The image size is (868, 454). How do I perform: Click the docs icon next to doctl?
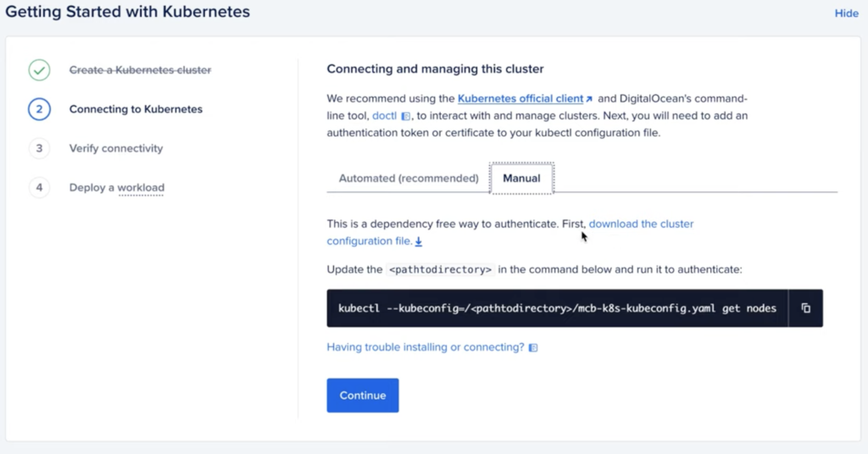point(406,116)
